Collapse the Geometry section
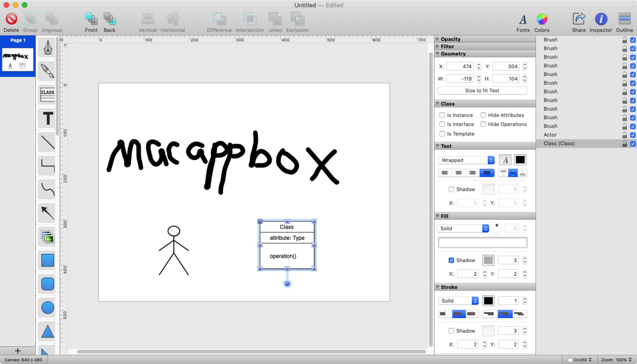637x364 pixels. coord(437,53)
